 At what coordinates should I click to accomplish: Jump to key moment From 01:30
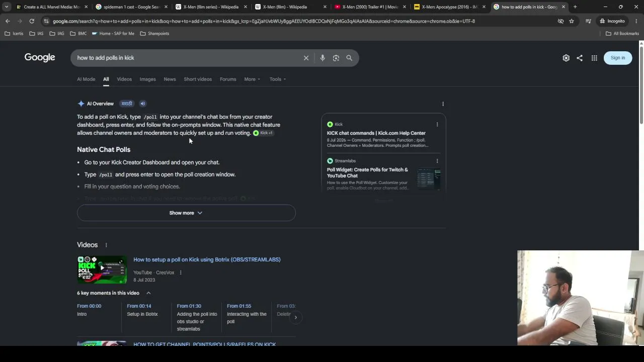[197, 317]
